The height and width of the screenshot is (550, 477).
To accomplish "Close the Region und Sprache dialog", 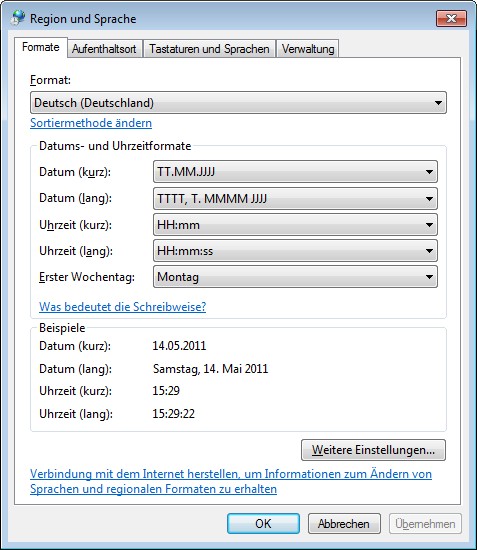I will click(x=451, y=18).
